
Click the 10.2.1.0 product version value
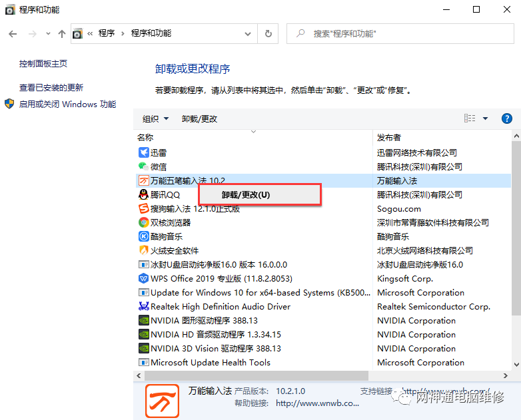(x=290, y=391)
